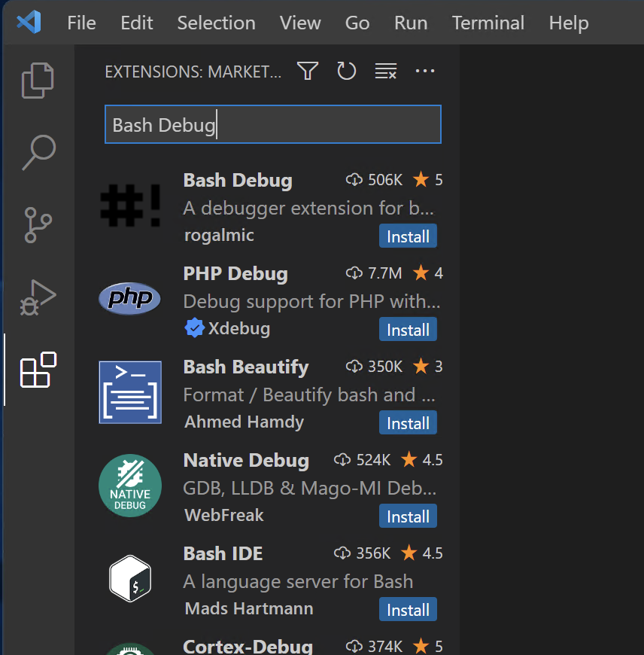Open the View menu

tap(300, 23)
